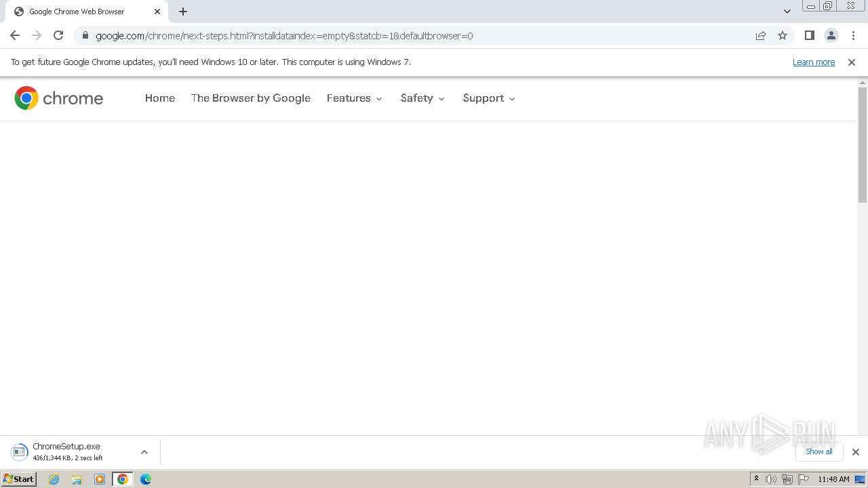868x488 pixels.
Task: Open network status tray icon
Action: [787, 479]
